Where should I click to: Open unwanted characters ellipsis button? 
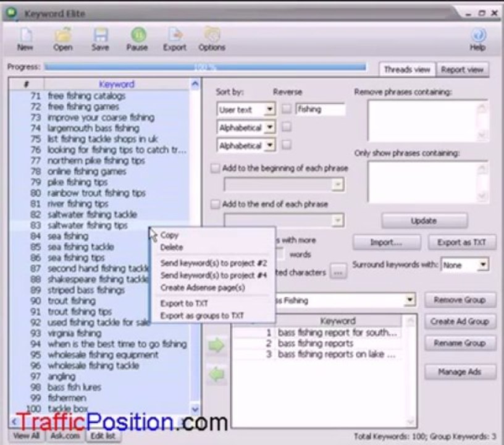coord(338,272)
